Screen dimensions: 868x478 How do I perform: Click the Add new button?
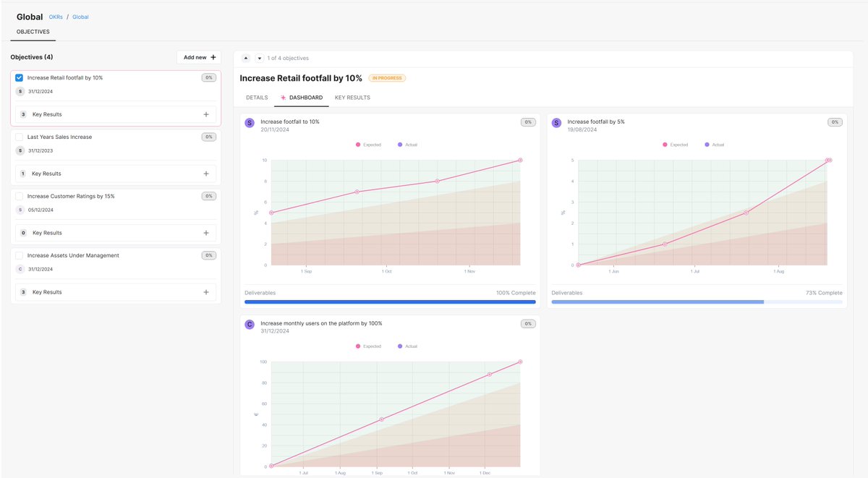pyautogui.click(x=199, y=57)
